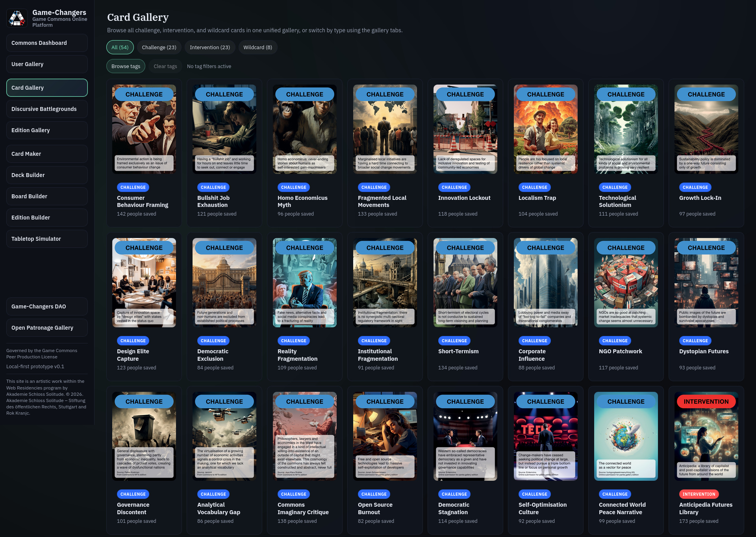The image size is (756, 537).
Task: Open Discursive Battlegrounds
Action: pyautogui.click(x=47, y=109)
